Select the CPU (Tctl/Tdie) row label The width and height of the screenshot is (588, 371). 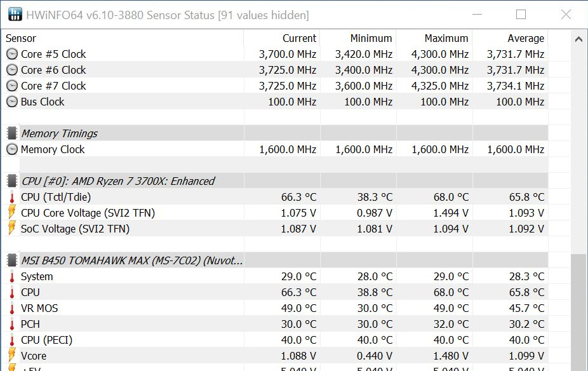[55, 197]
